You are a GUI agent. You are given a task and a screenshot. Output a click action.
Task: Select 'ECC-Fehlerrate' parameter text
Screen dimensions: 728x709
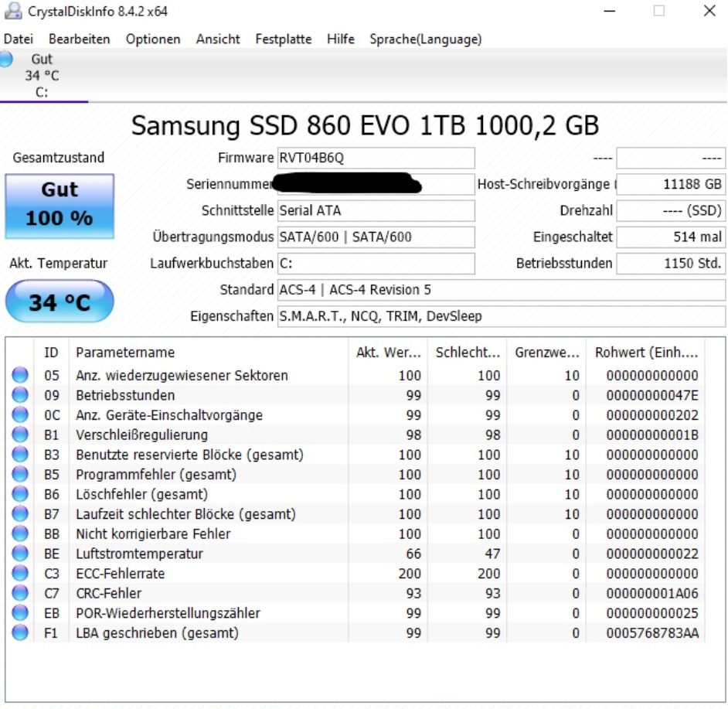point(121,574)
